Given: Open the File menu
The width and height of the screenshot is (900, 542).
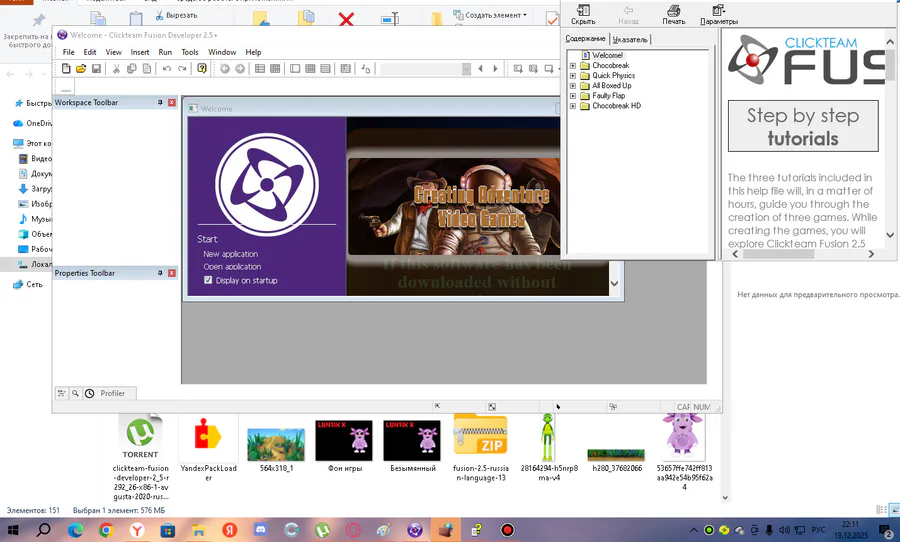Looking at the screenshot, I should pyautogui.click(x=68, y=52).
